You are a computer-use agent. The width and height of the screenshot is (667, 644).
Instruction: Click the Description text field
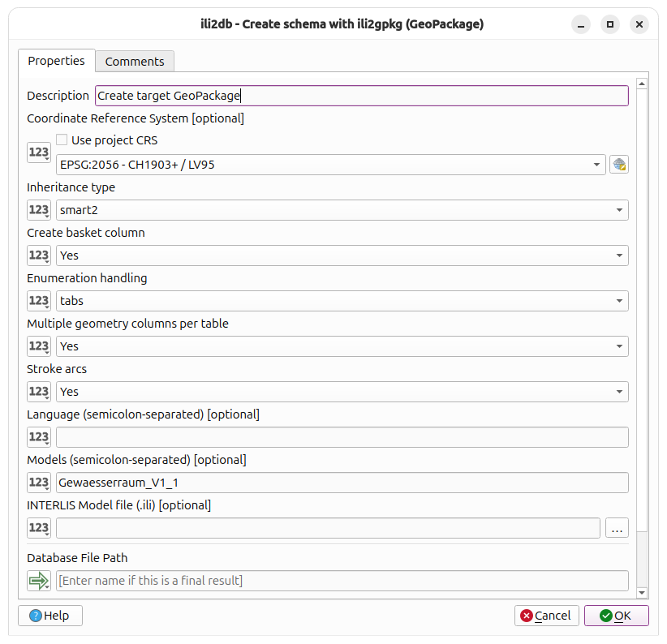pos(362,96)
